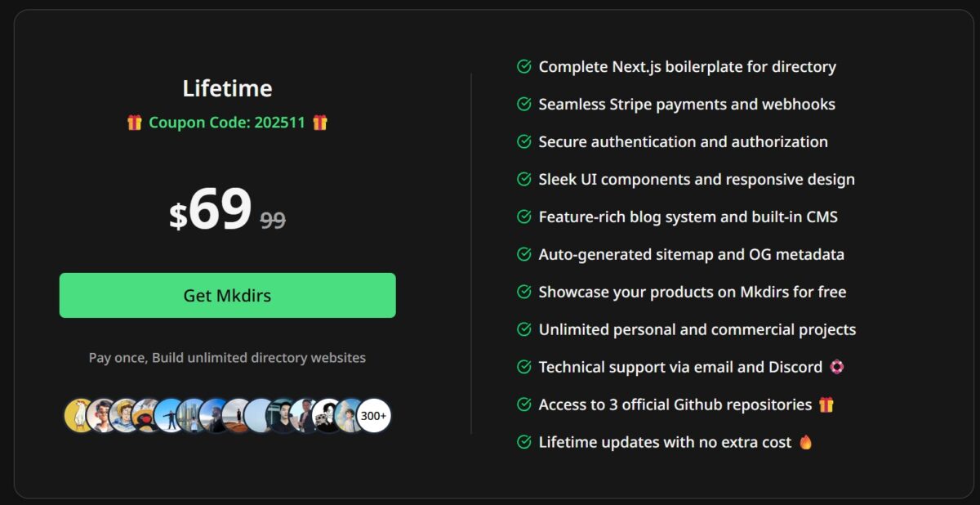Click the gift icon after Github repositories

pos(826,404)
